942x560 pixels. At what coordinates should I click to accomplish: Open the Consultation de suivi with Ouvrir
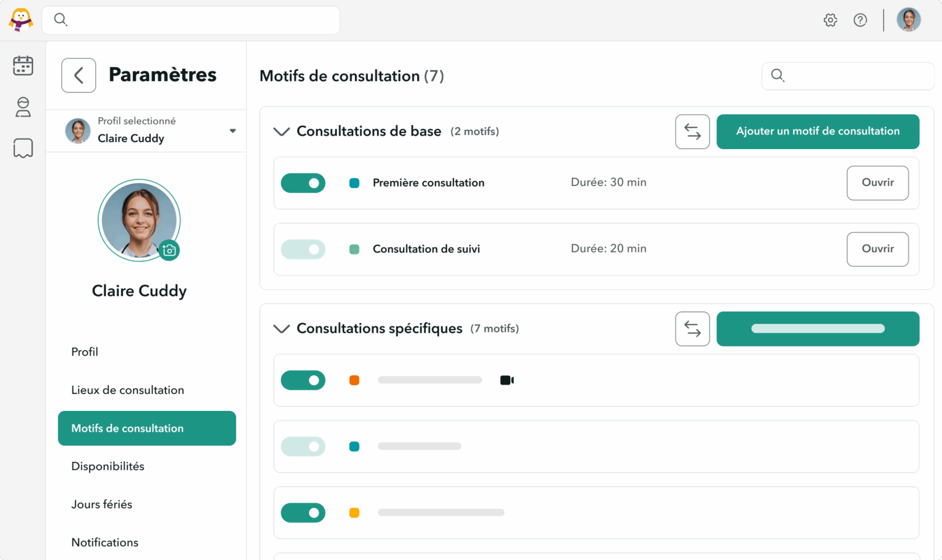878,249
